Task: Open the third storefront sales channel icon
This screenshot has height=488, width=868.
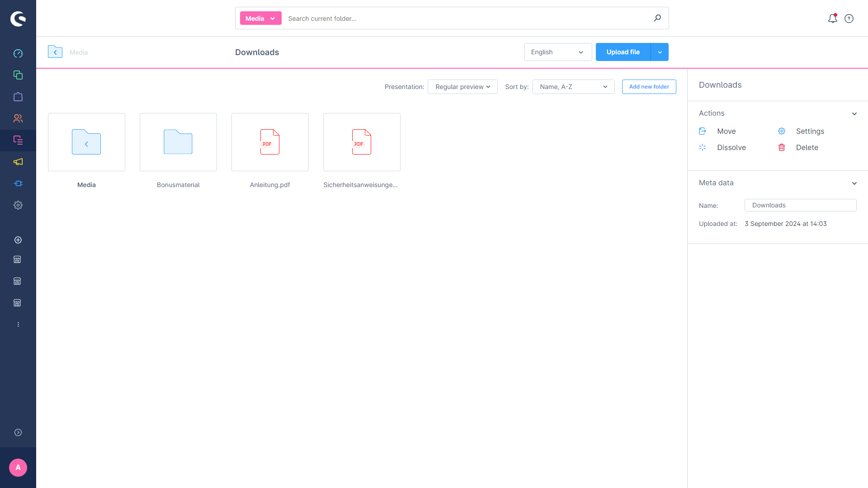Action: pyautogui.click(x=17, y=303)
